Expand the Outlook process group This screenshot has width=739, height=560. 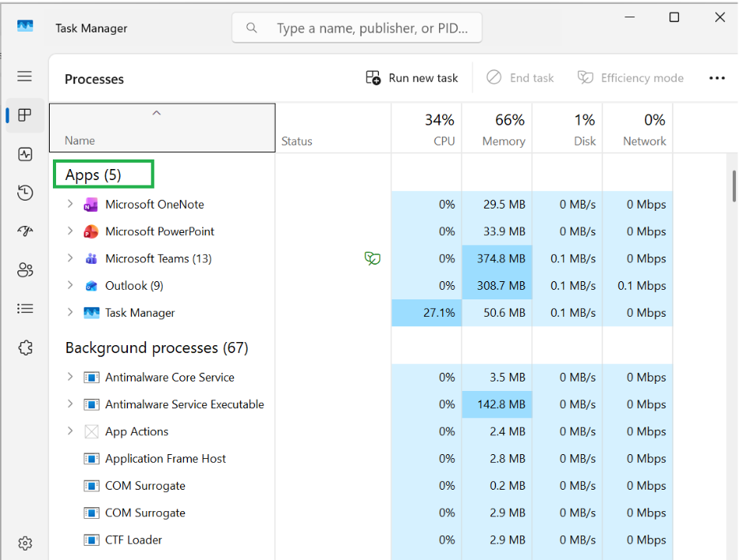69,285
